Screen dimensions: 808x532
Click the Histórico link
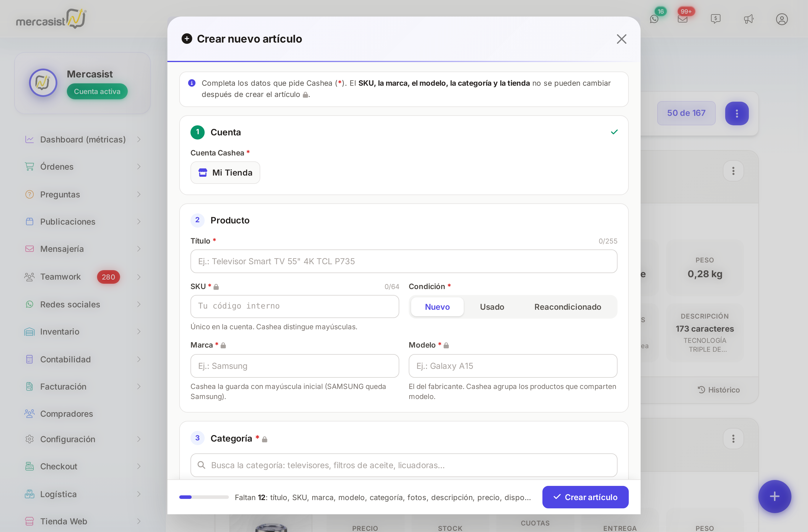pyautogui.click(x=719, y=390)
